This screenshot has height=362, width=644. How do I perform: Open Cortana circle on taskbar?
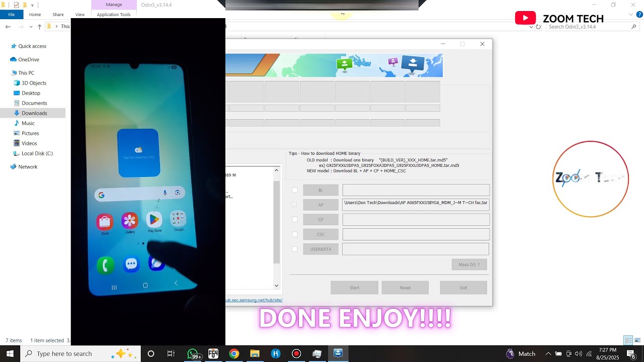150,353
